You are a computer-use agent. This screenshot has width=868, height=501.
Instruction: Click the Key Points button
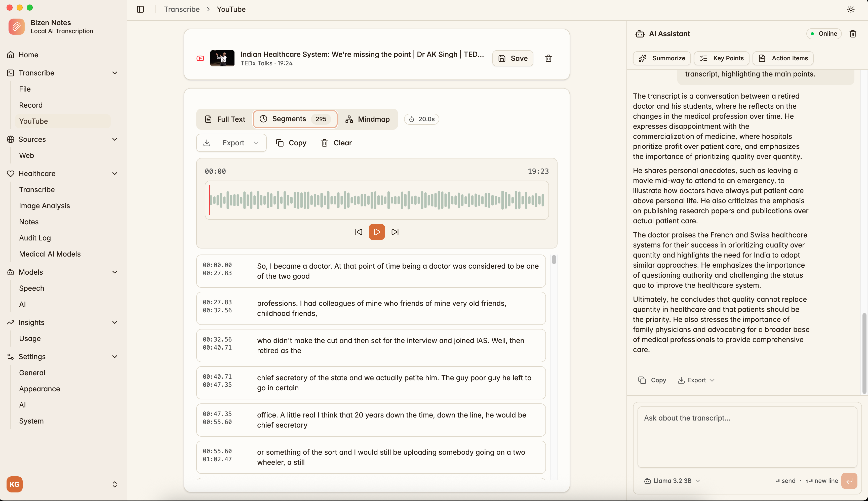pos(721,58)
